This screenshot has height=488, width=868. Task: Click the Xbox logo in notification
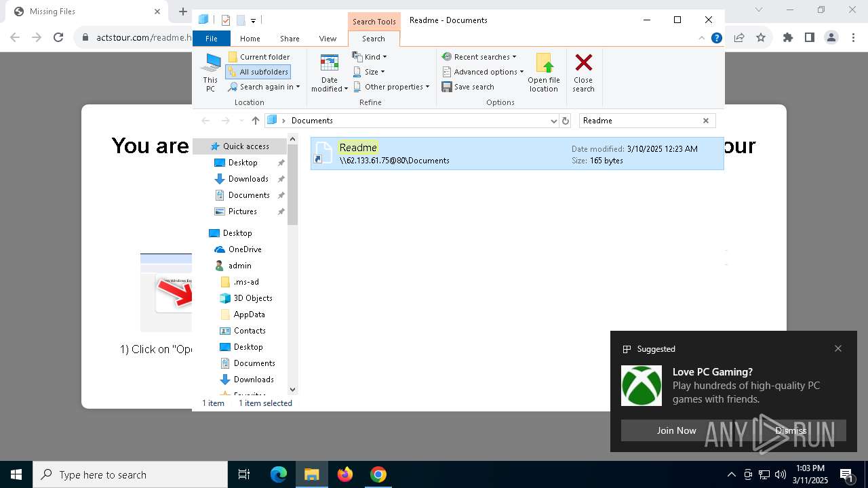642,386
